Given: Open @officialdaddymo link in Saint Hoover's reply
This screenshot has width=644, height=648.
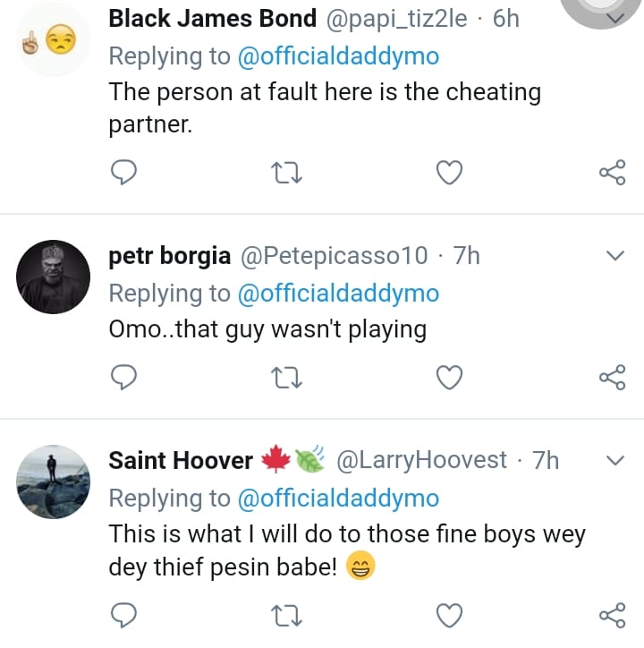Looking at the screenshot, I should (x=336, y=498).
